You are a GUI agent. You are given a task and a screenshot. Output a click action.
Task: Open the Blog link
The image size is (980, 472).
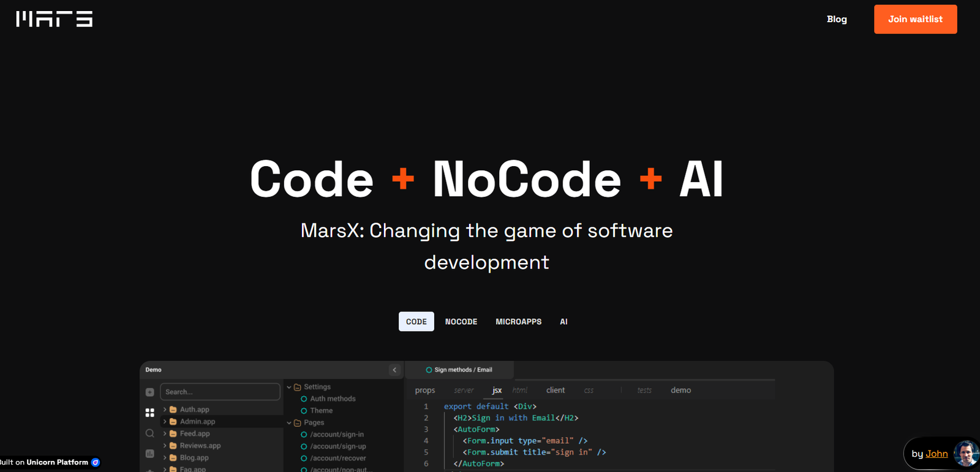click(x=837, y=19)
